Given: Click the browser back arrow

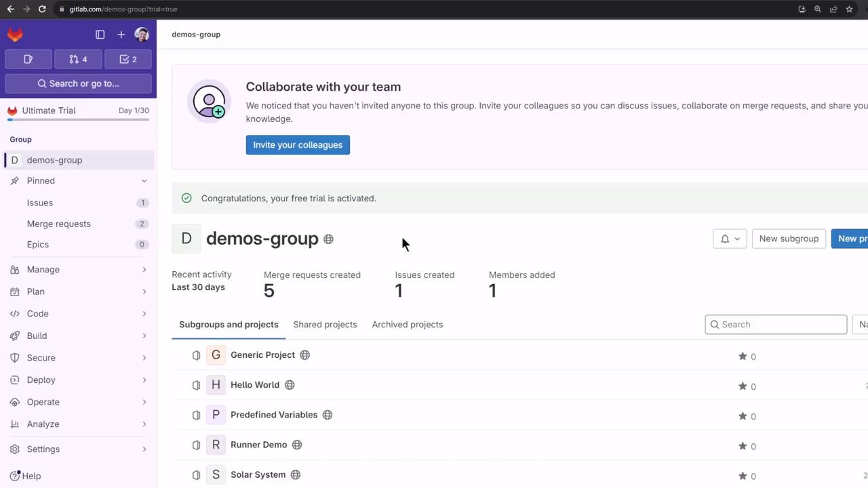Looking at the screenshot, I should coord(10,9).
